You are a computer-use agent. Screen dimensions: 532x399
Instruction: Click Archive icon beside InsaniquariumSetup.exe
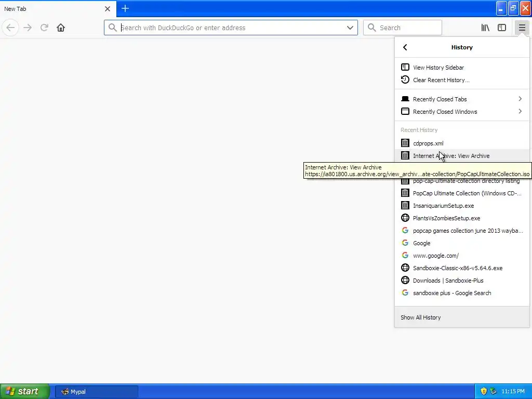pyautogui.click(x=405, y=205)
